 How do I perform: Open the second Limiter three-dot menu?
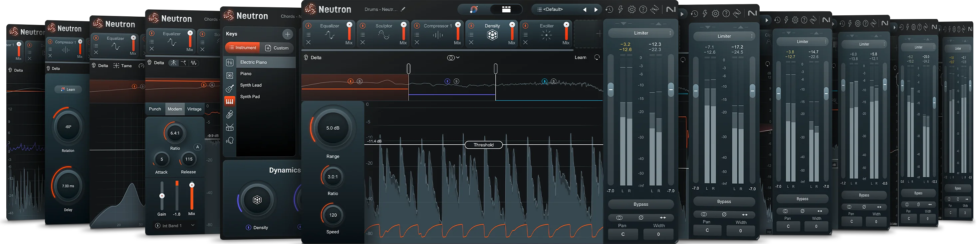[x=752, y=36]
